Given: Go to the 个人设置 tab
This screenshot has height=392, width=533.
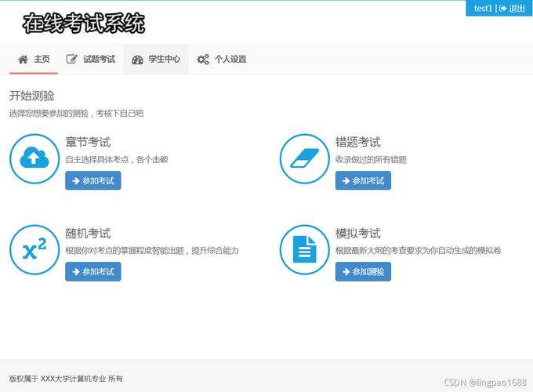Looking at the screenshot, I should coord(222,59).
